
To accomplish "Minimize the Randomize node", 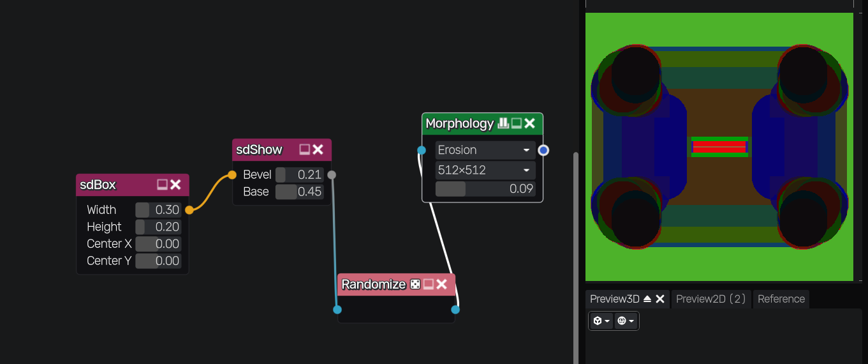I will [x=429, y=284].
